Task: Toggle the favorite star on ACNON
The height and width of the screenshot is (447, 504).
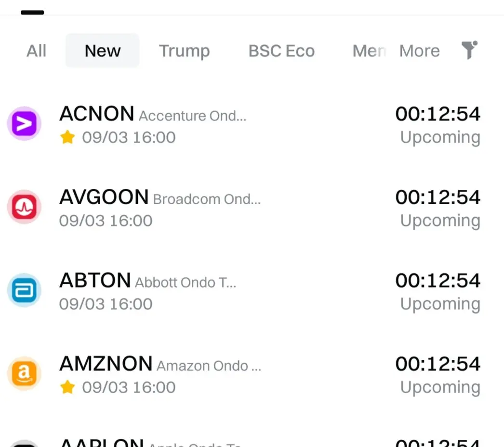Action: click(67, 137)
